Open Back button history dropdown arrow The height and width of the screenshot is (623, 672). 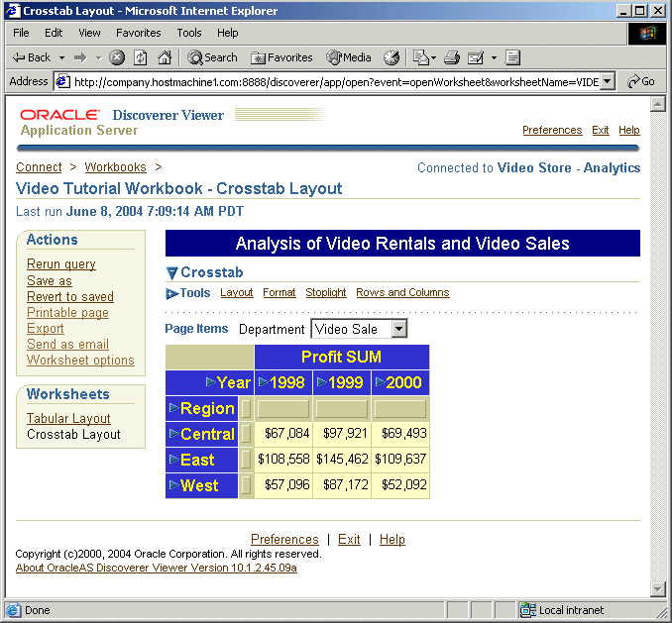coord(61,57)
